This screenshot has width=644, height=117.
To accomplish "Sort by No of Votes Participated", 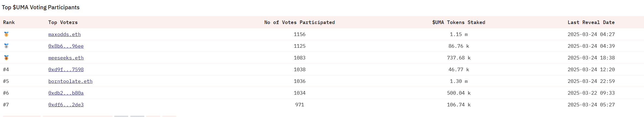I will point(299,22).
